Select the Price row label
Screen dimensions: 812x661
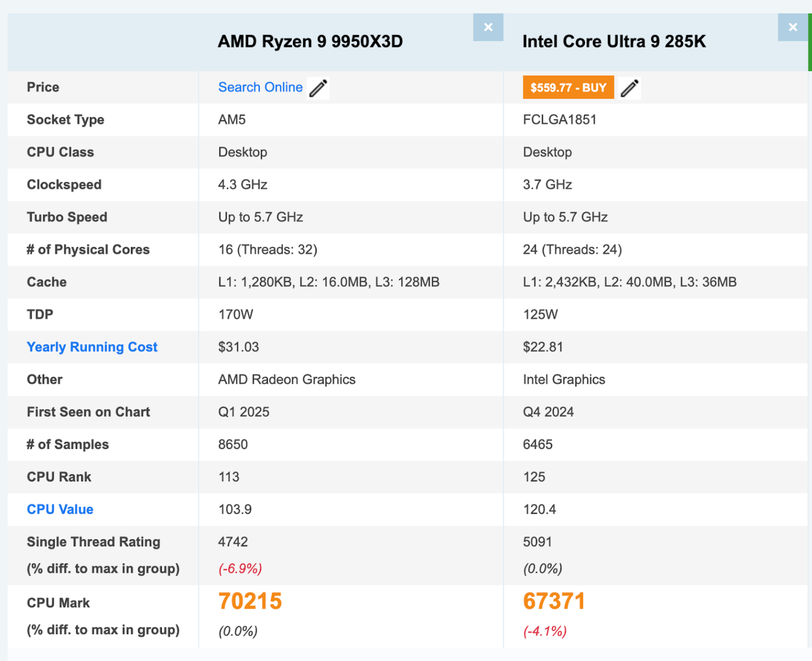click(x=43, y=87)
